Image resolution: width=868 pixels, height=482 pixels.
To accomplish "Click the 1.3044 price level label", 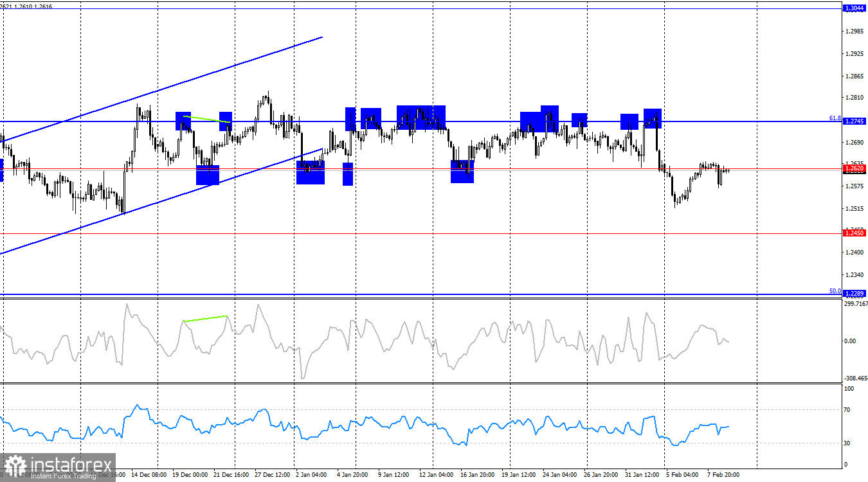I will (x=854, y=8).
